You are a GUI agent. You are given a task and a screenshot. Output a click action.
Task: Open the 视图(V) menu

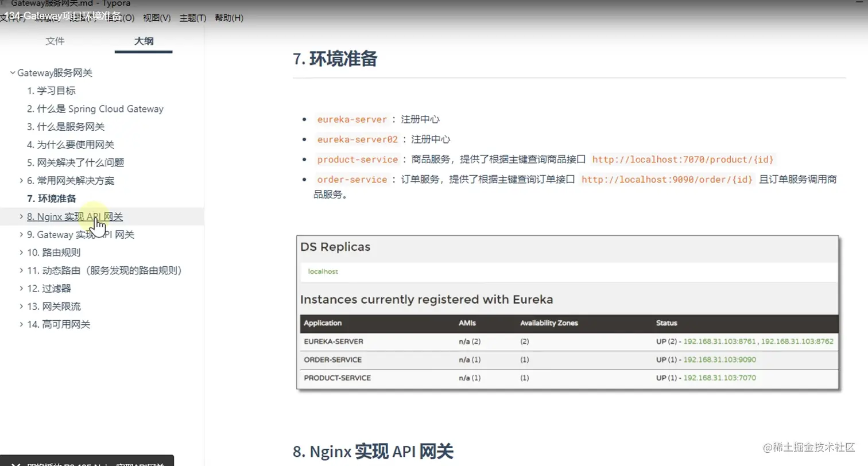157,18
